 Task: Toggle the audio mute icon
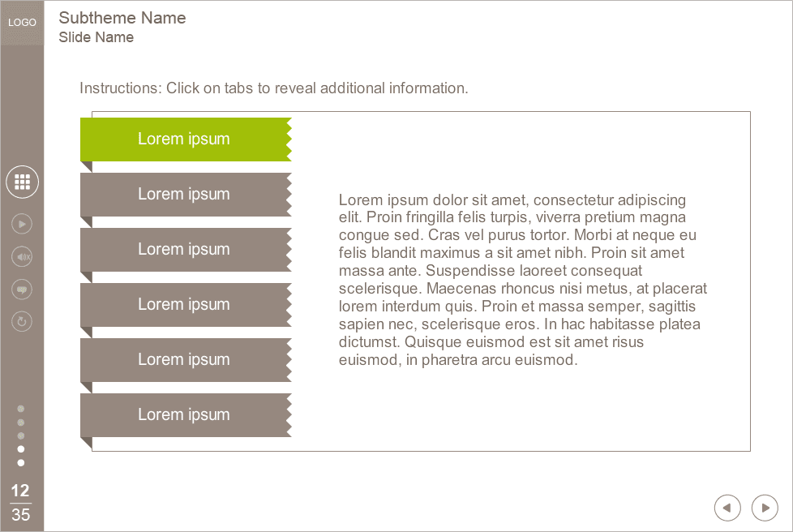click(22, 258)
